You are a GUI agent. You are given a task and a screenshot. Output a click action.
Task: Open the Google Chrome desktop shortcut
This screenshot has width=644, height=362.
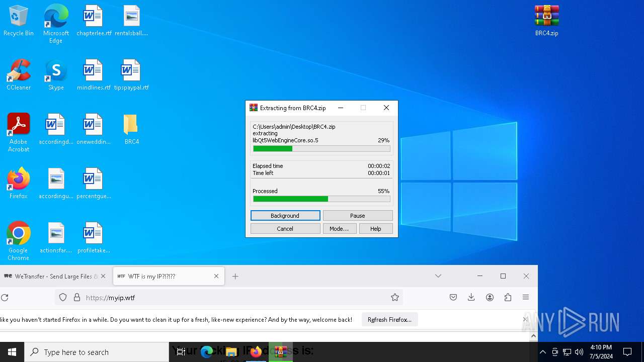[19, 241]
